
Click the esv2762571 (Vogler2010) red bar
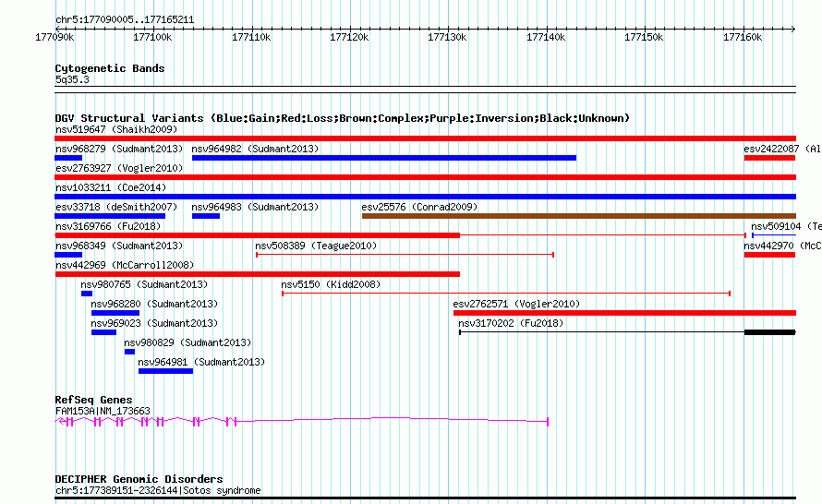pyautogui.click(x=625, y=313)
